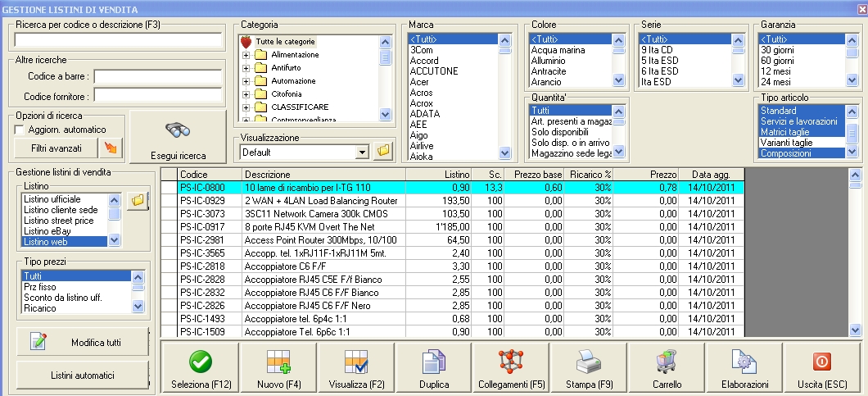Image resolution: width=868 pixels, height=396 pixels.
Task: Click the Data agg. column header
Action: tap(711, 174)
